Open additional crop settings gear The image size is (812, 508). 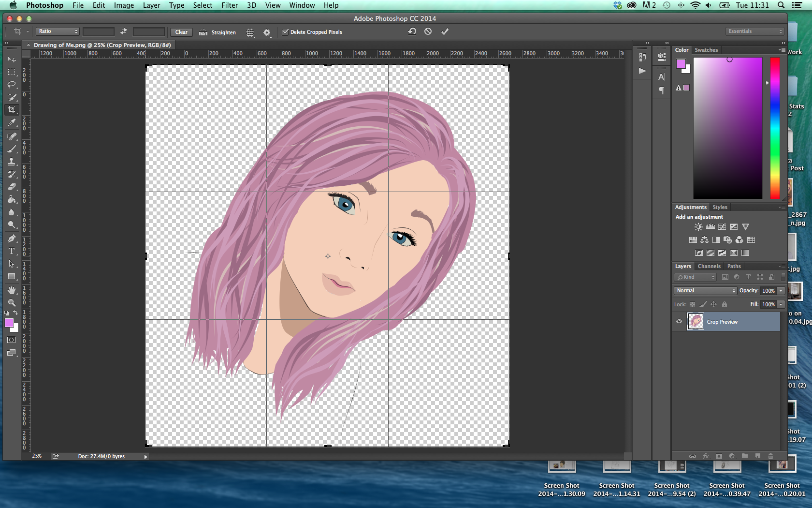click(267, 32)
